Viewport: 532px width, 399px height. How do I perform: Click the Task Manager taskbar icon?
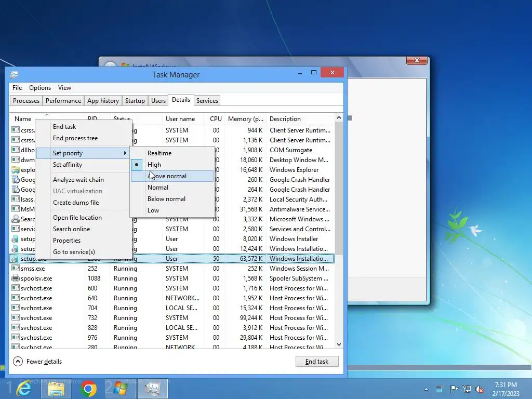point(153,389)
